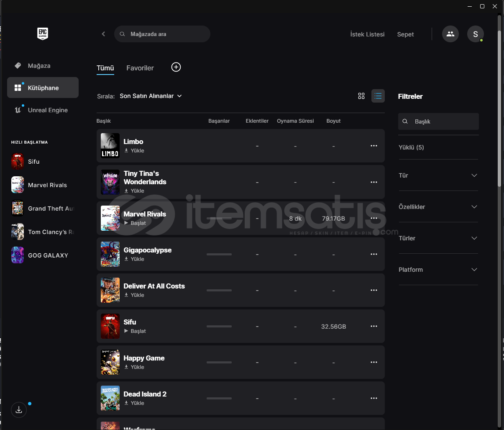Click the Sifu size 32.56GB
504x430 pixels.
(333, 327)
